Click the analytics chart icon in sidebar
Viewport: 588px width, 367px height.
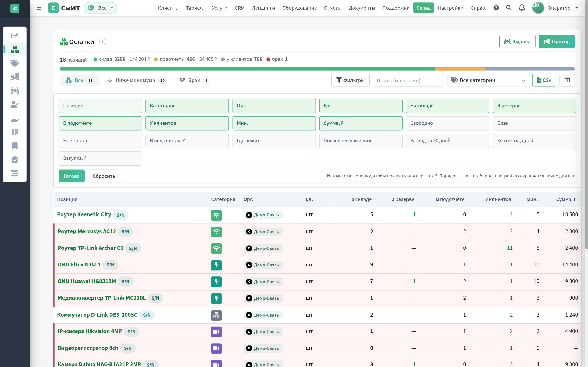[15, 36]
